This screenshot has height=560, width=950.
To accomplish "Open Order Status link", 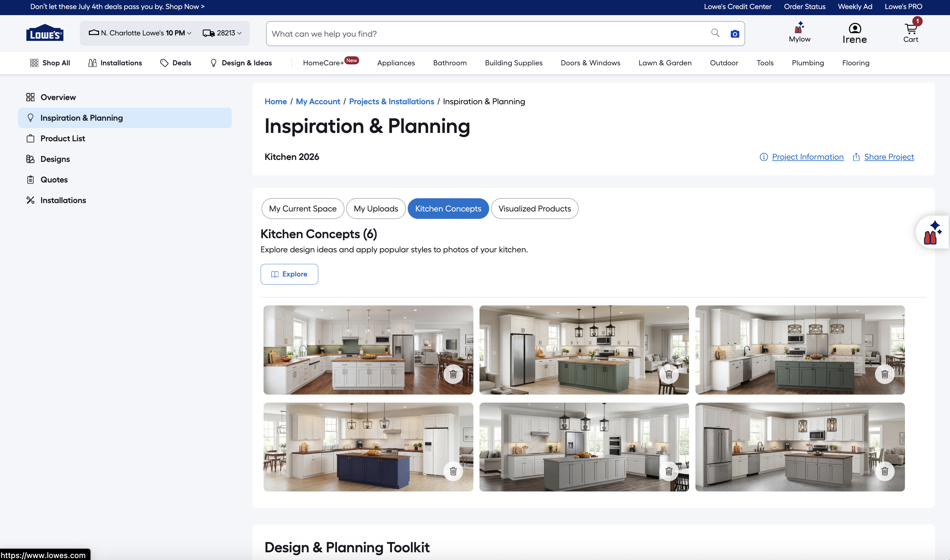I will [804, 7].
